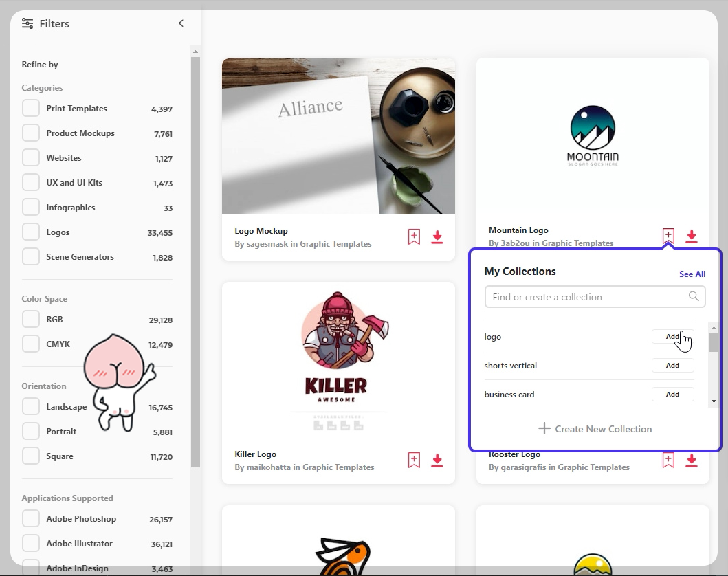
Task: Filter by RGB color space
Action: coord(31,320)
